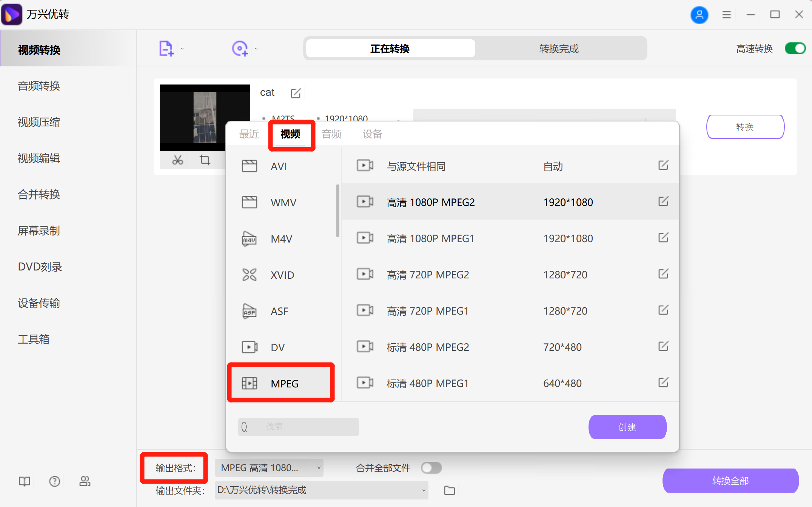Image resolution: width=812 pixels, height=507 pixels.
Task: Select the trim scissors icon under cat video
Action: pyautogui.click(x=177, y=160)
